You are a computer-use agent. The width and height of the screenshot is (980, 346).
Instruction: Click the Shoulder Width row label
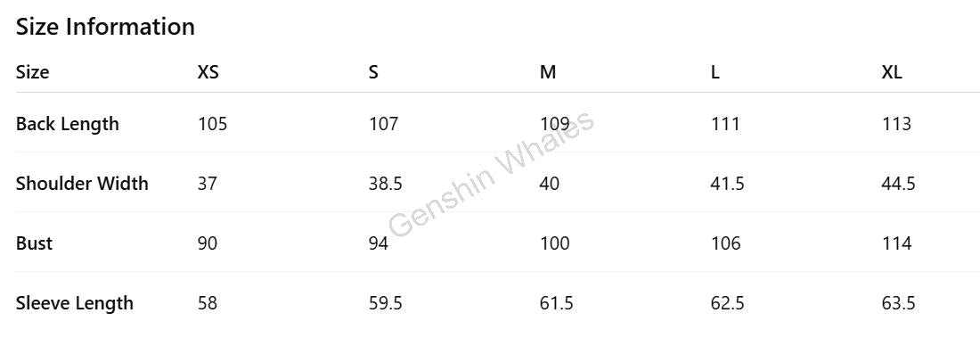tap(82, 184)
